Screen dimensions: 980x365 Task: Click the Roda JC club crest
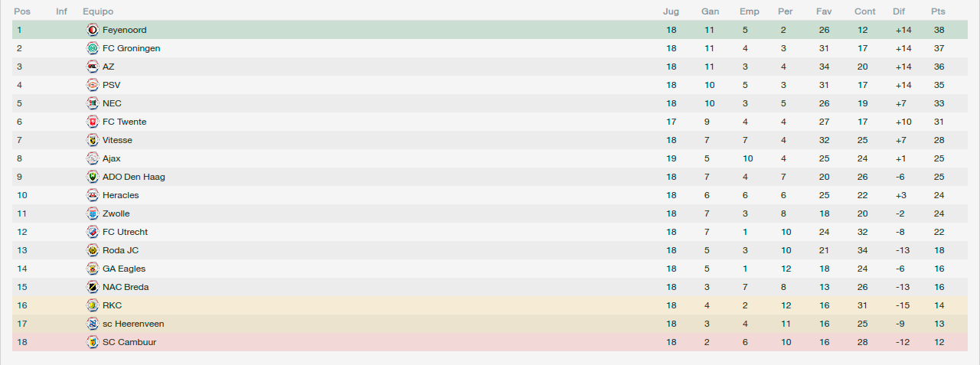coord(93,250)
